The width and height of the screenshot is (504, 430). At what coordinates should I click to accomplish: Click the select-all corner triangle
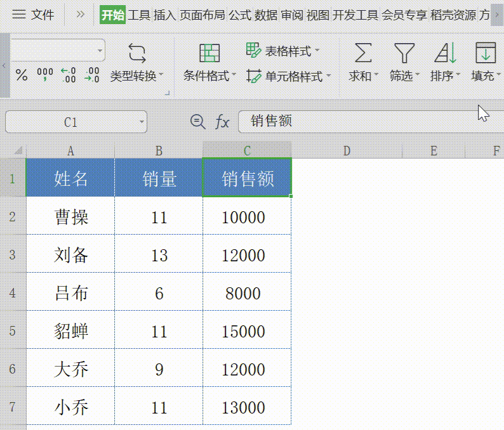(x=18, y=150)
